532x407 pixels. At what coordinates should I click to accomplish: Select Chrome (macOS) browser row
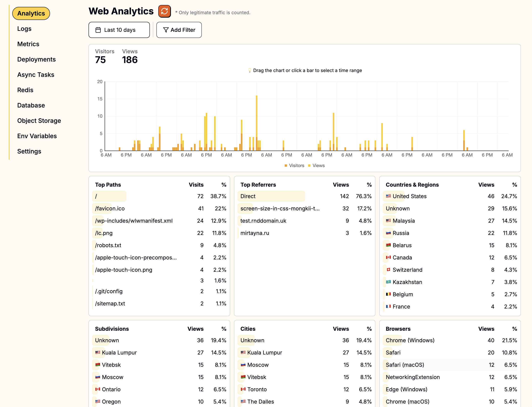tap(450, 401)
